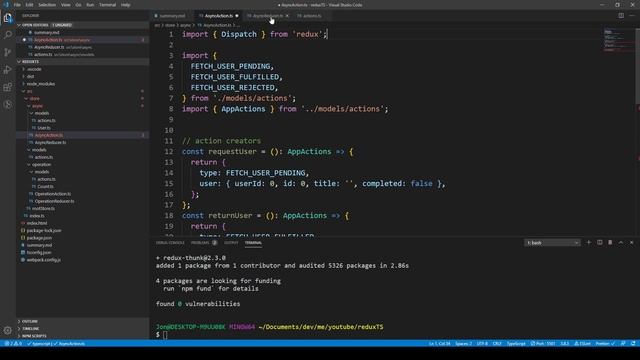Open package-lock.json in the file tree

point(44,231)
